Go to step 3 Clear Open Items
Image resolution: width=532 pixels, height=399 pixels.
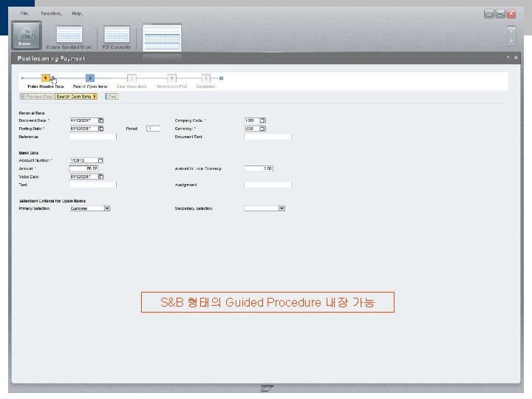[x=132, y=78]
